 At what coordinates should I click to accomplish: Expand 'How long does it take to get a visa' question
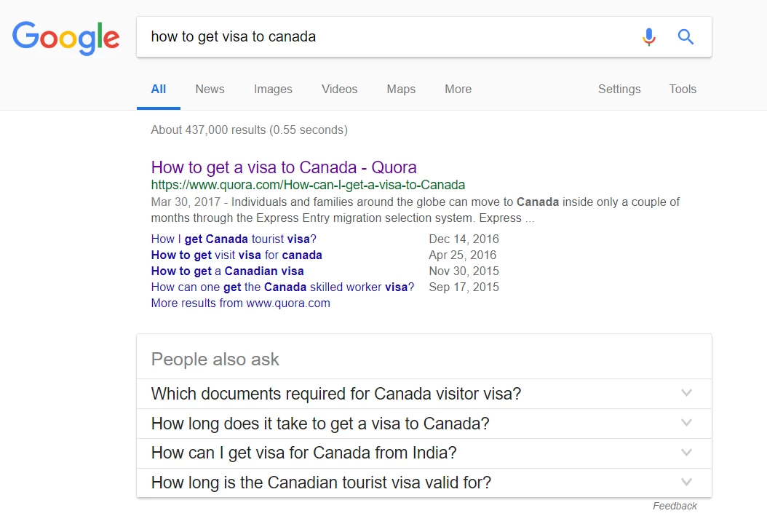pyautogui.click(x=424, y=424)
